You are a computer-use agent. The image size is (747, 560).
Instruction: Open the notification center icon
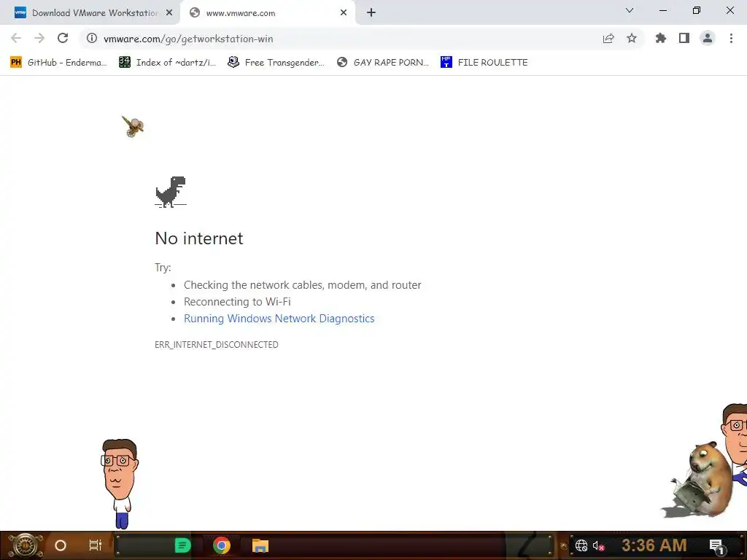[716, 545]
